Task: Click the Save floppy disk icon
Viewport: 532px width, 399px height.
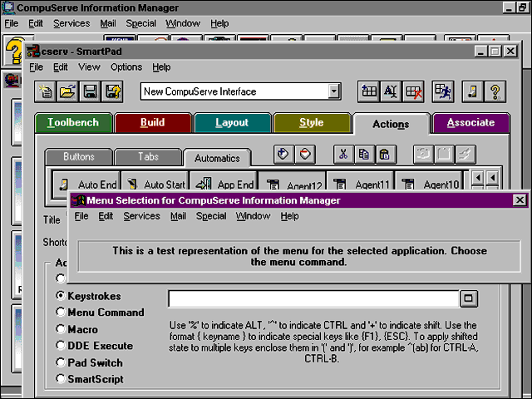Action: pyautogui.click(x=90, y=91)
